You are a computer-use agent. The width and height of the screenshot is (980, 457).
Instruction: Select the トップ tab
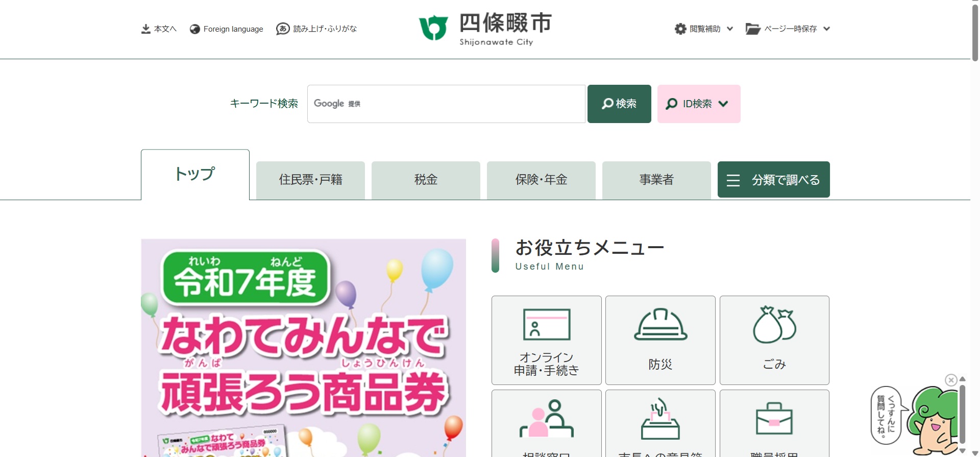click(195, 174)
